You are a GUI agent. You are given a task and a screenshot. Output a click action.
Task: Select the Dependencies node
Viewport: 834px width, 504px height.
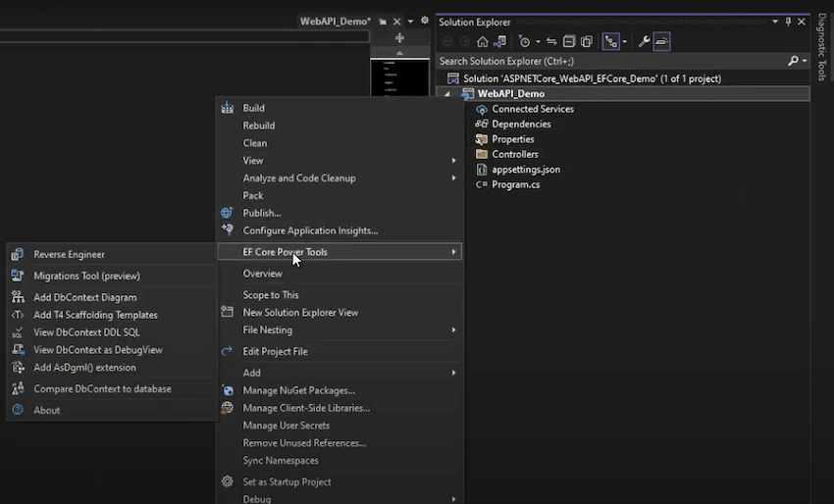(x=521, y=124)
